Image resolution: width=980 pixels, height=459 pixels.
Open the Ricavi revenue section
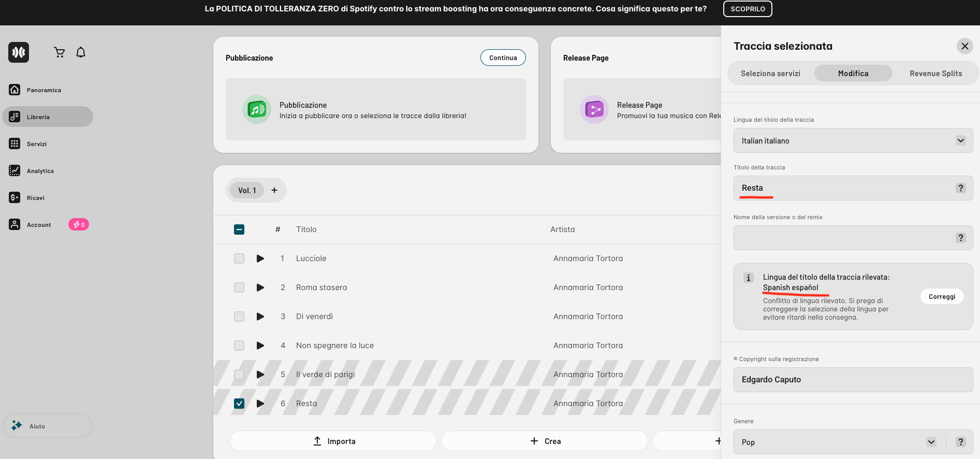coord(35,198)
